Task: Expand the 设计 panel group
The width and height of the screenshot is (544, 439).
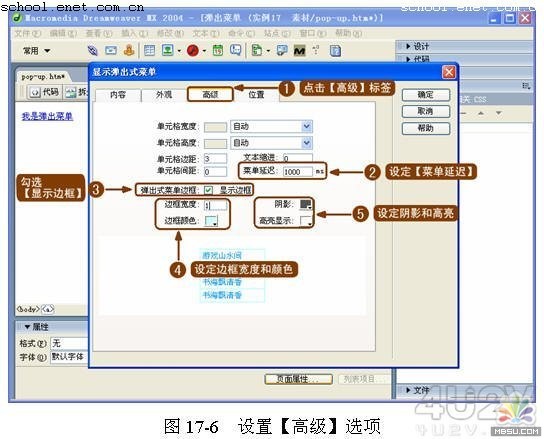Action: coord(417,46)
